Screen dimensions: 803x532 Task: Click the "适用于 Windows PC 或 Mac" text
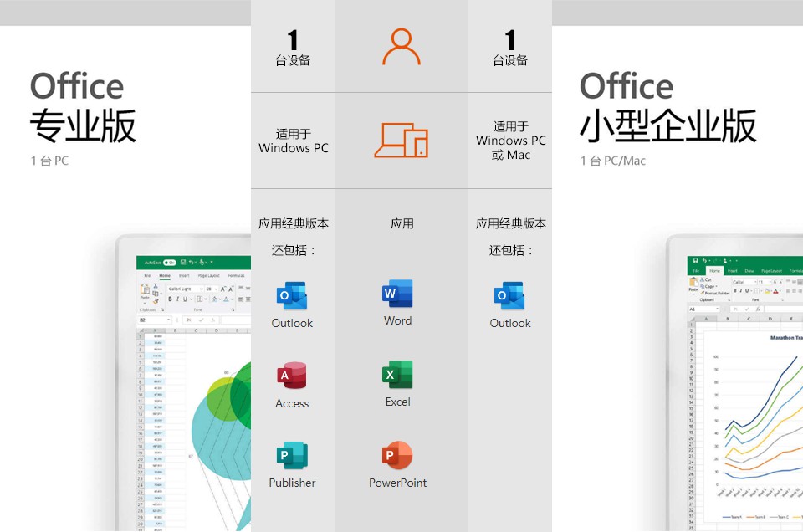click(510, 141)
